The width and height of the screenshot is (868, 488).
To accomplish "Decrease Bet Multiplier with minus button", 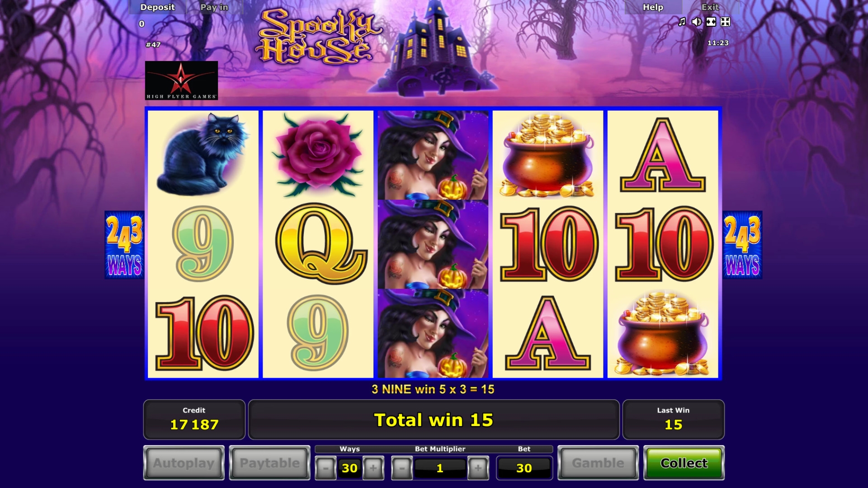I will point(402,468).
